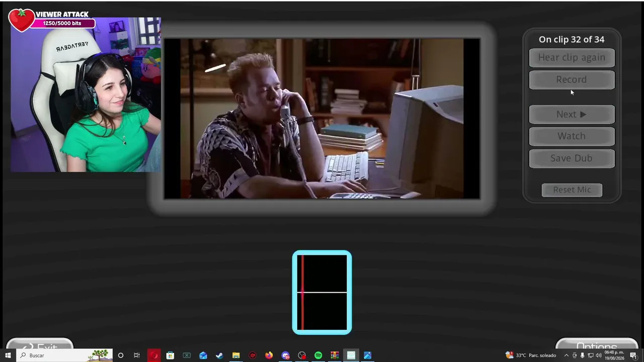Open Task View on the taskbar
The image size is (644, 362).
pyautogui.click(x=137, y=355)
